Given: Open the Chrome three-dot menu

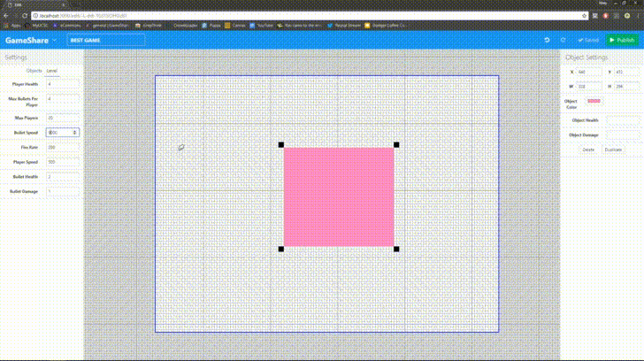Looking at the screenshot, I should click(x=638, y=16).
